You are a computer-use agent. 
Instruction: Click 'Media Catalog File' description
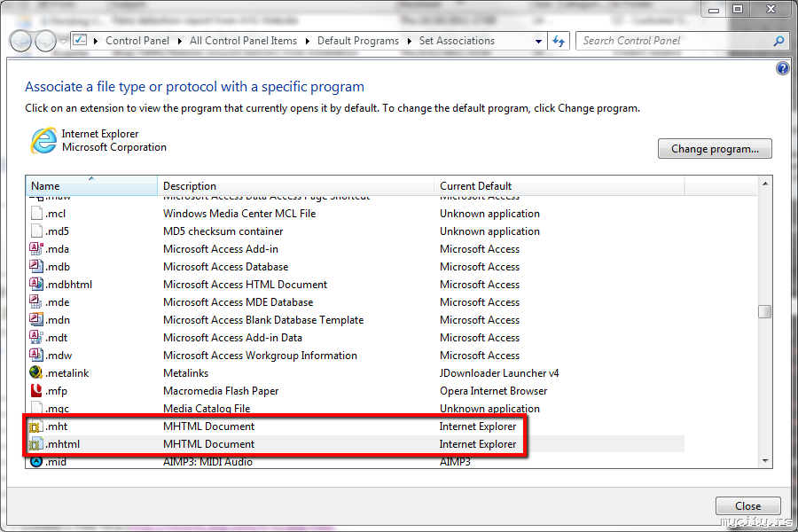pos(207,408)
